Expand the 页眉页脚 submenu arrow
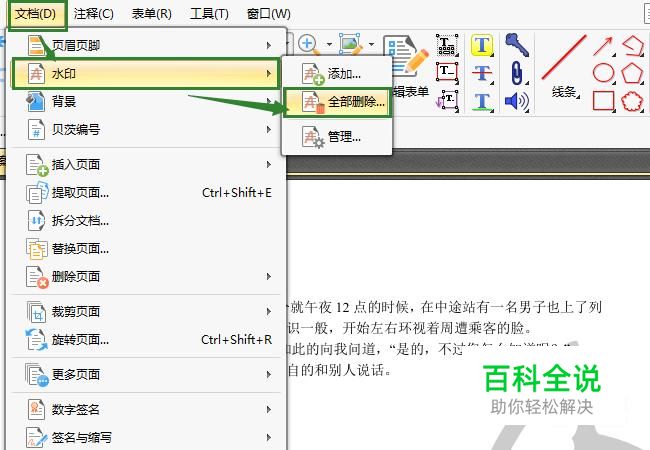The image size is (650, 450). pyautogui.click(x=269, y=45)
